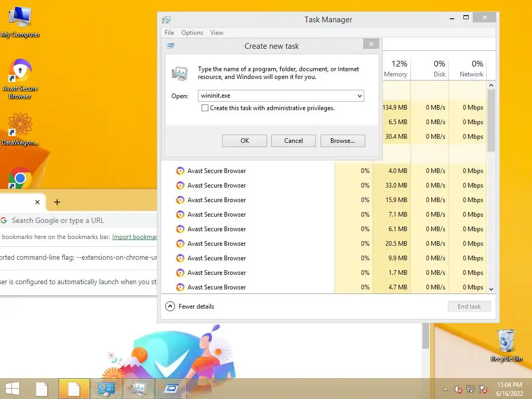
Task: Switch to Run dialog taskbar icon
Action: point(170,389)
